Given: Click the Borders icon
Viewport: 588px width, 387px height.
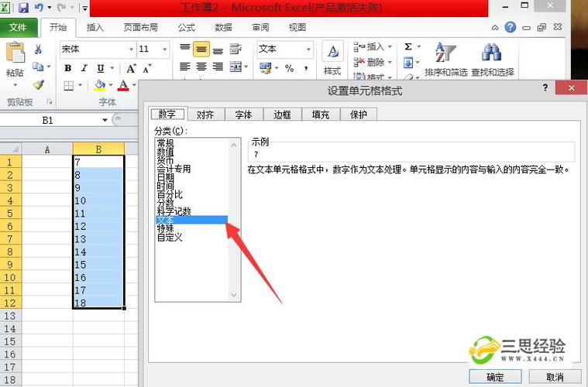Looking at the screenshot, I should tap(69, 86).
